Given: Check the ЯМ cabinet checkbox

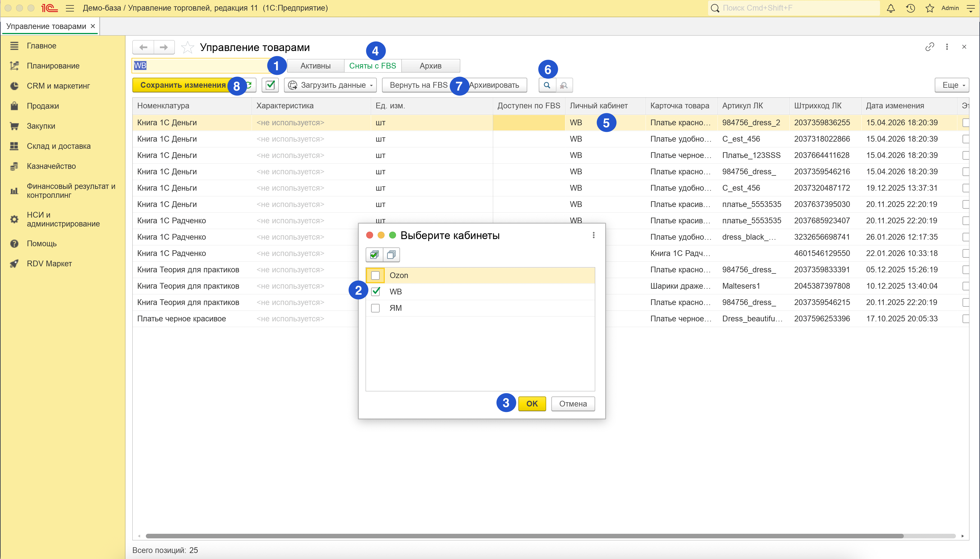Looking at the screenshot, I should (x=375, y=308).
